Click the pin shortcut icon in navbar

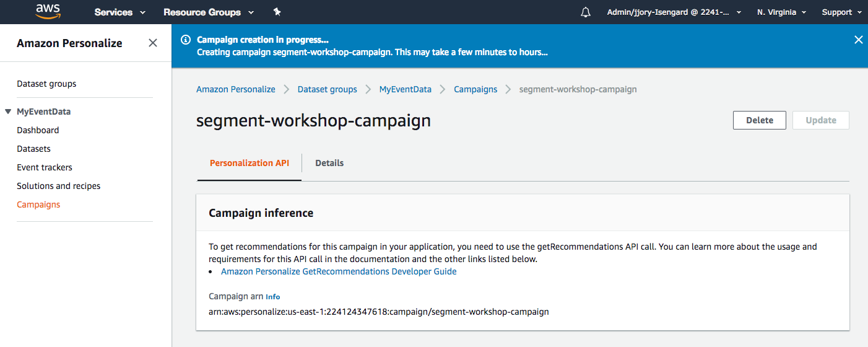tap(277, 12)
